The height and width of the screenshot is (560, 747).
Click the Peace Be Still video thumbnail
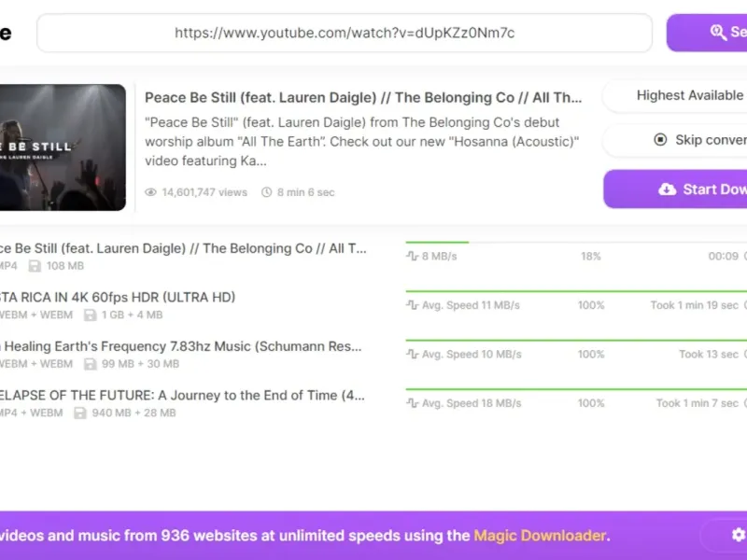coord(63,147)
